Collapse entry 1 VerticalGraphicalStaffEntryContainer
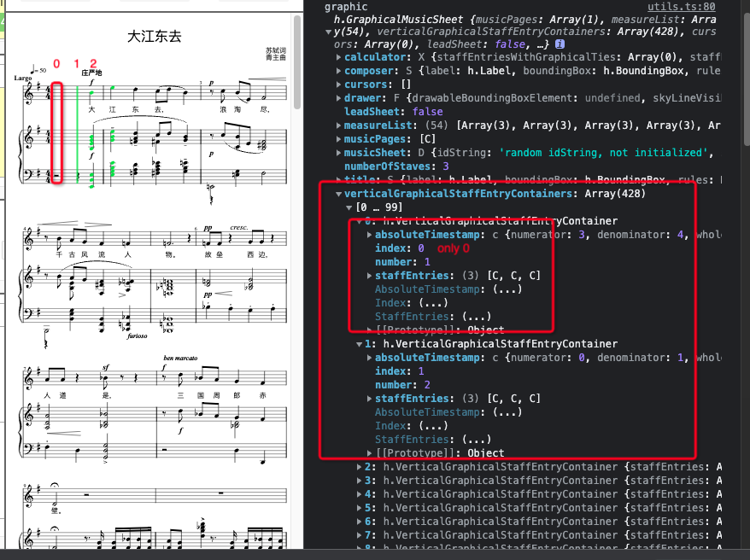This screenshot has width=750, height=560. [360, 344]
